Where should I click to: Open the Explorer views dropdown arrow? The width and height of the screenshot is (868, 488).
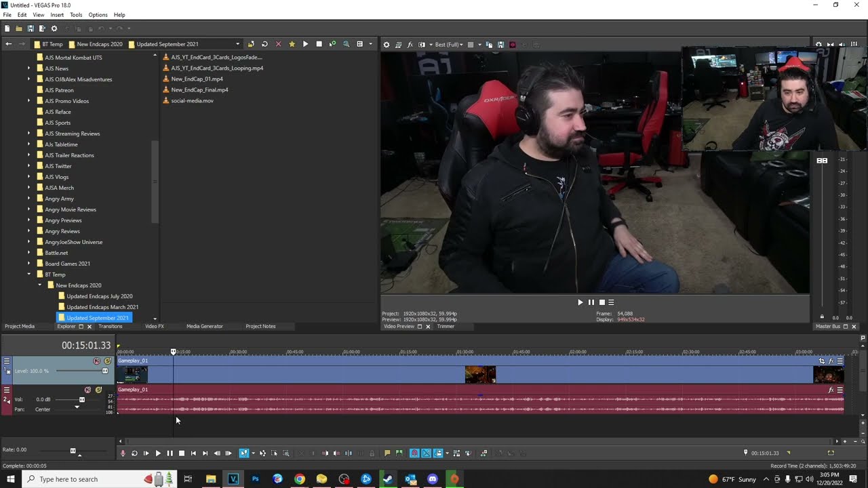tap(370, 44)
